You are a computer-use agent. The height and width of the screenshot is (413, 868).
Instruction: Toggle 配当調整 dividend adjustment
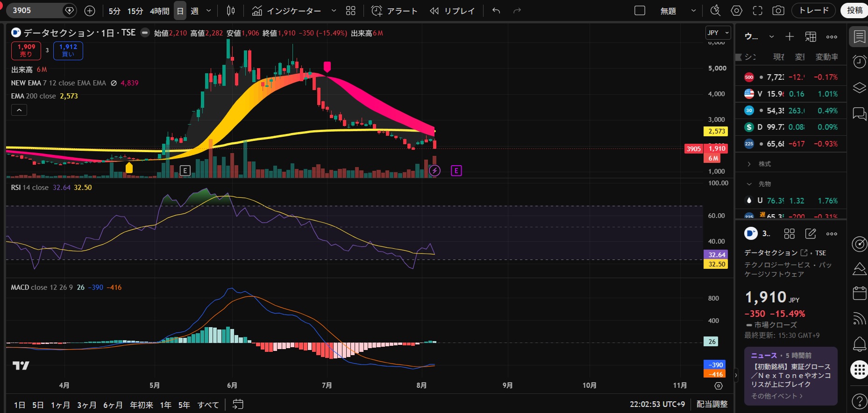[x=712, y=404]
